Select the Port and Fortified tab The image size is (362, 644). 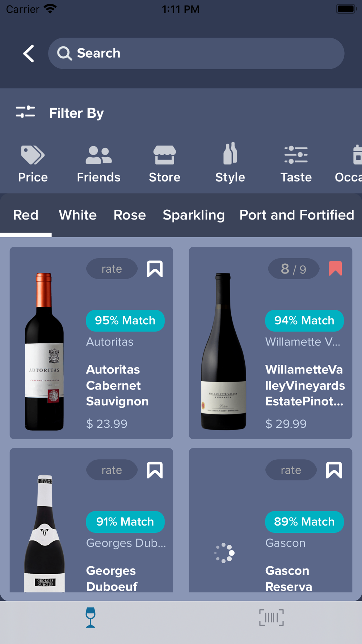tap(296, 215)
